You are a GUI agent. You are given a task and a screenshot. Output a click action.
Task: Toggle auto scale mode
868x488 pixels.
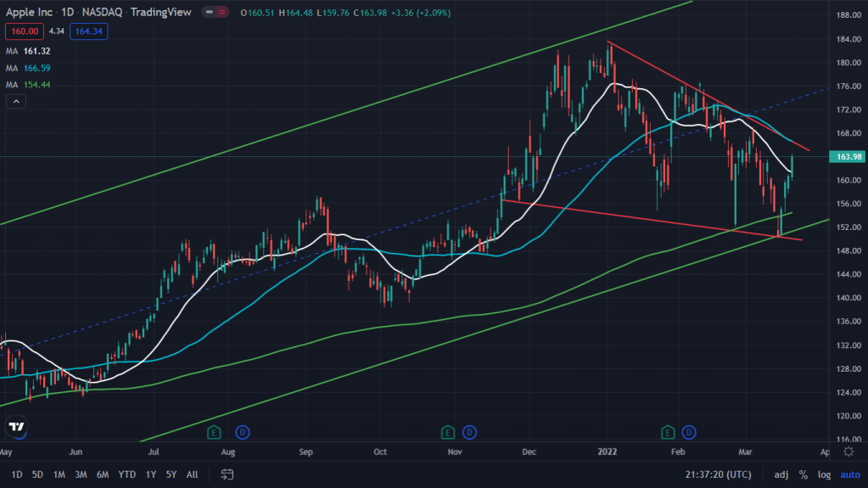[848, 474]
